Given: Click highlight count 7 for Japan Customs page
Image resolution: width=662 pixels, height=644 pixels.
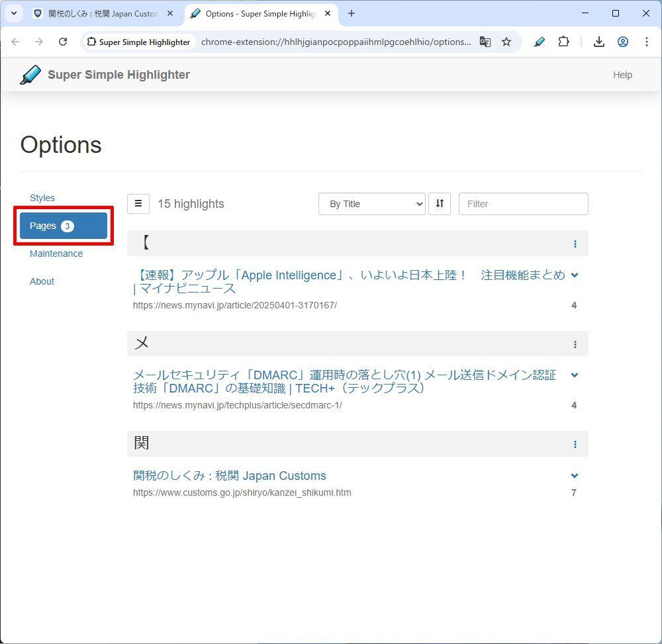Looking at the screenshot, I should click(574, 492).
